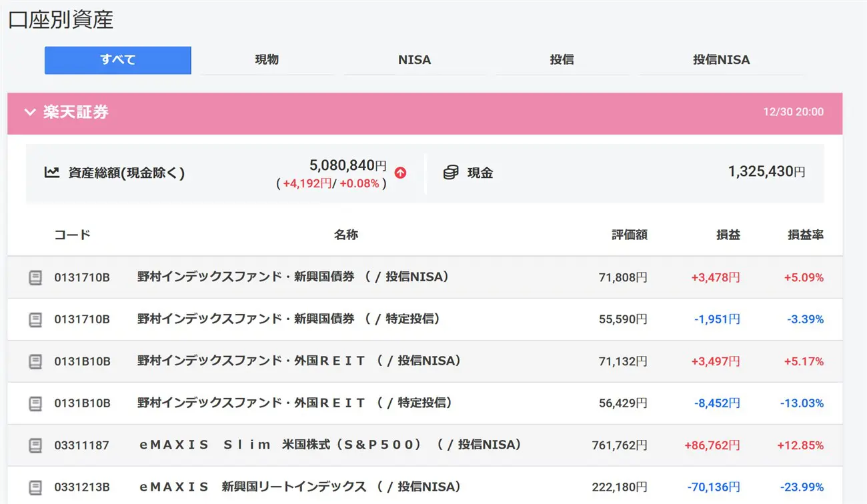Switch to the 投信 tab
Viewport: 867px width, 504px height.
[562, 60]
